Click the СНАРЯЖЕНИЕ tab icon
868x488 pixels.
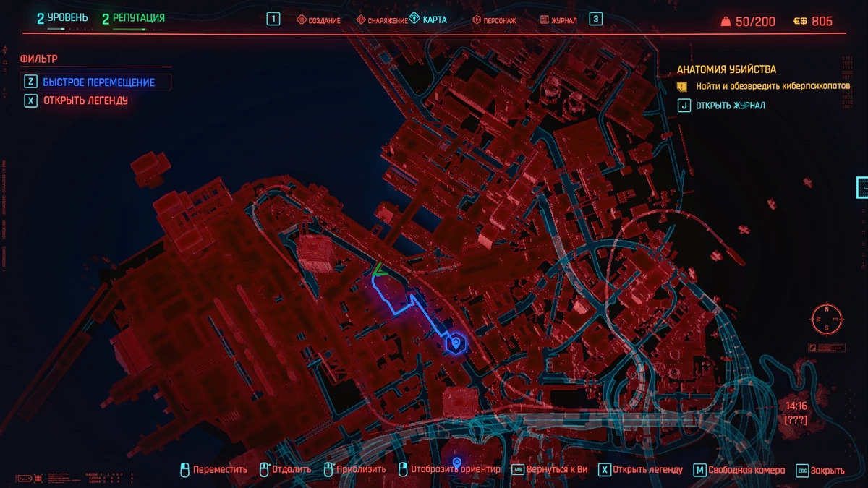coord(360,20)
